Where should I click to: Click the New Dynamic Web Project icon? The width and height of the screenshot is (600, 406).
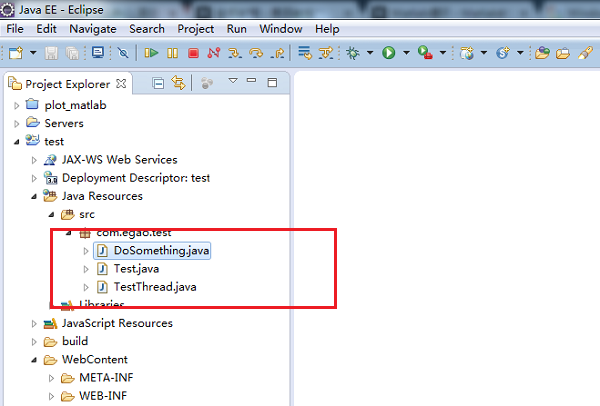[x=467, y=53]
